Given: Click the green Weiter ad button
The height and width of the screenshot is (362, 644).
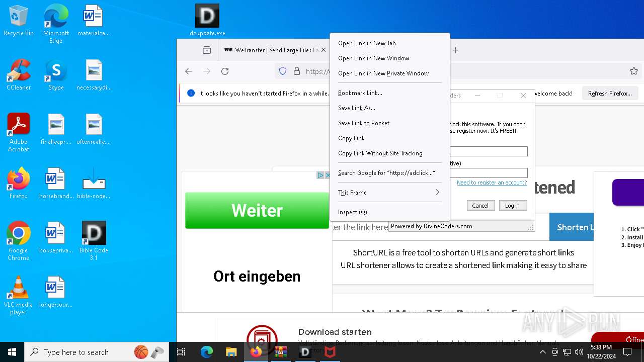Looking at the screenshot, I should [x=257, y=210].
